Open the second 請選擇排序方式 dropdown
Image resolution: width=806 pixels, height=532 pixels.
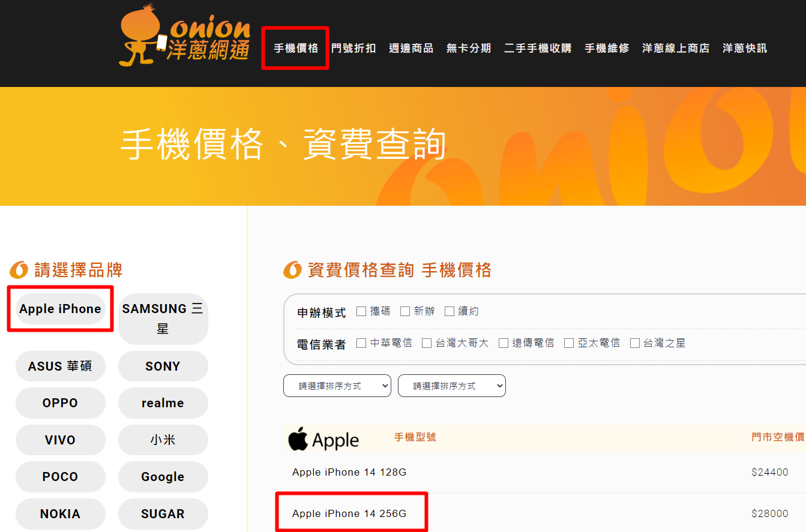[x=452, y=386]
